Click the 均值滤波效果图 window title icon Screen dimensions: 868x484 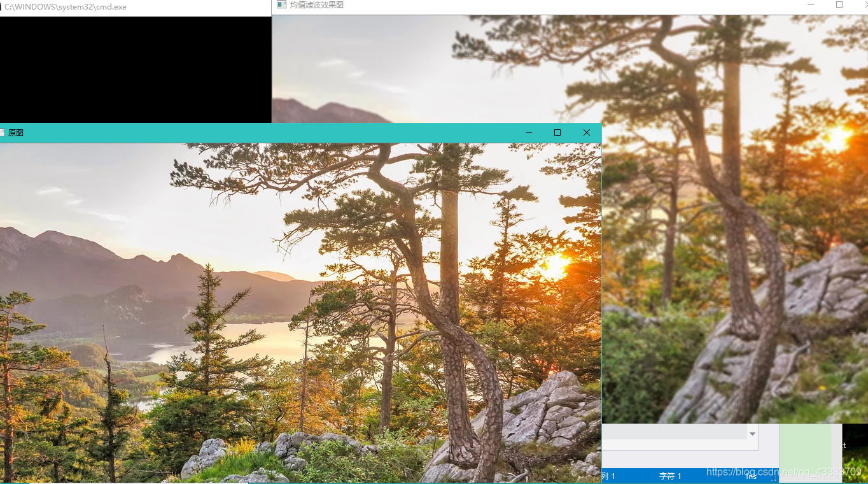coord(281,4)
